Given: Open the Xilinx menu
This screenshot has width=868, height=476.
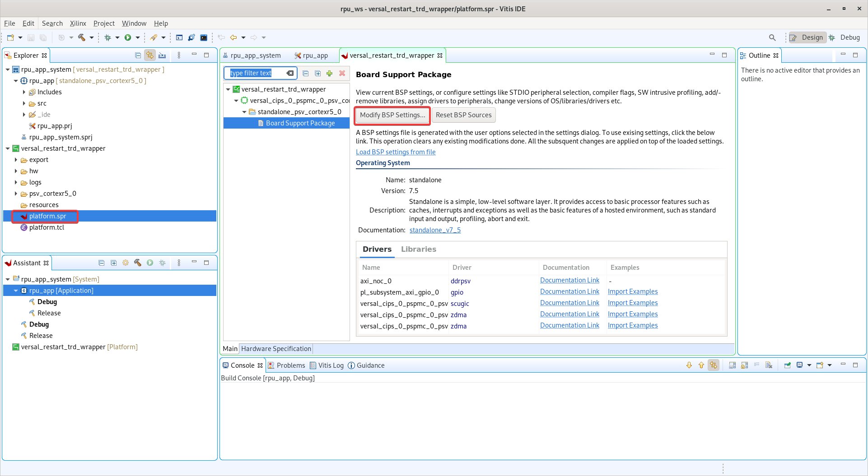Looking at the screenshot, I should click(78, 23).
